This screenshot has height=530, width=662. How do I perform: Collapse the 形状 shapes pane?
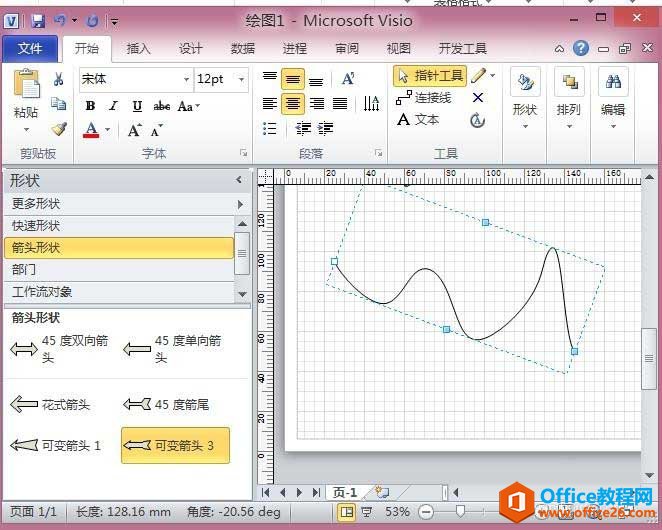point(239,180)
